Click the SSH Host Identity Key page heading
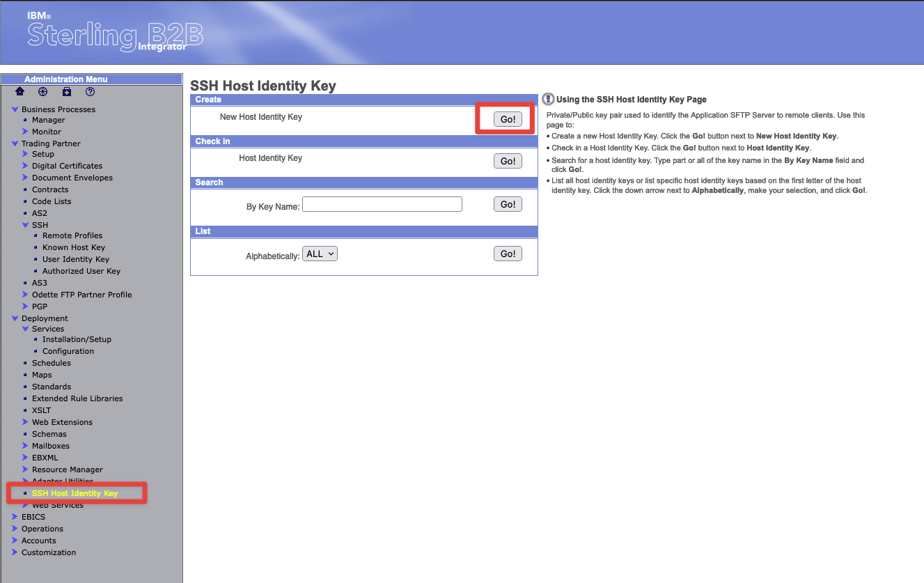 pyautogui.click(x=263, y=86)
